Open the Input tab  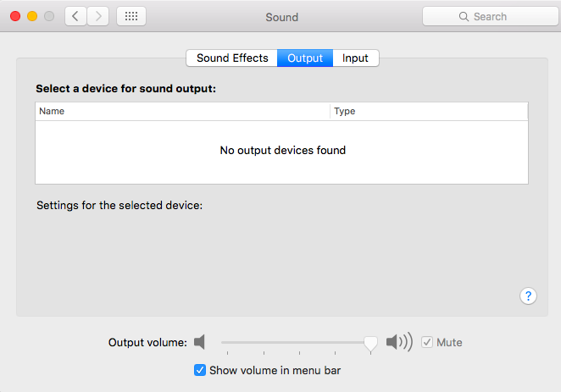tap(355, 58)
